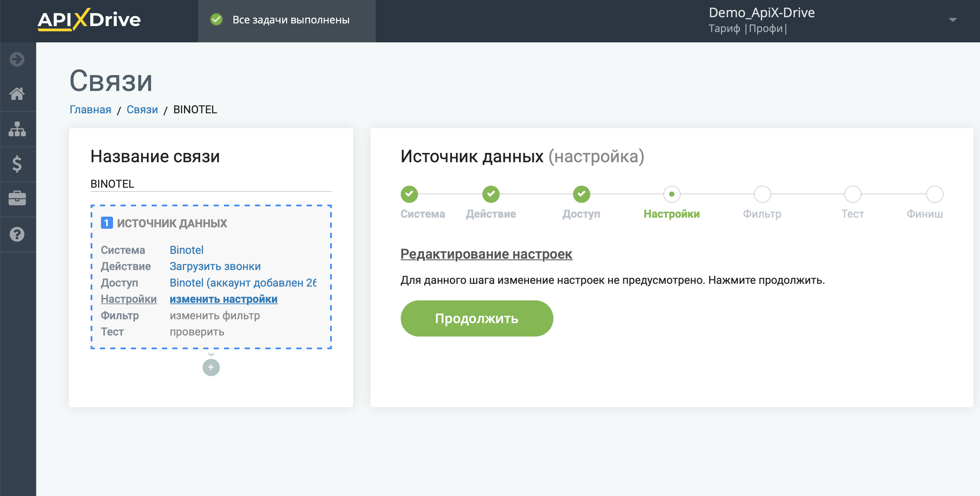980x496 pixels.
Task: Expand the sidebar with arrow icon
Action: coord(17,59)
